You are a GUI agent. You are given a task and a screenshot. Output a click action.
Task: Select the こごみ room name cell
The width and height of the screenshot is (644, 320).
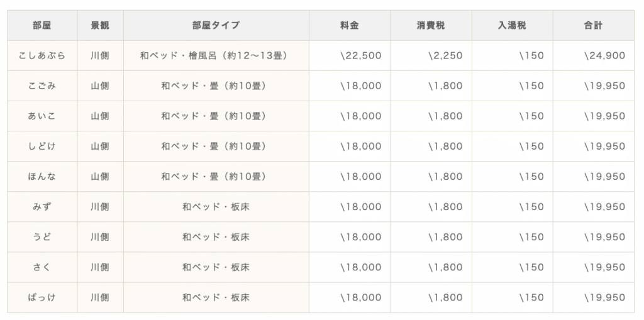(42, 86)
